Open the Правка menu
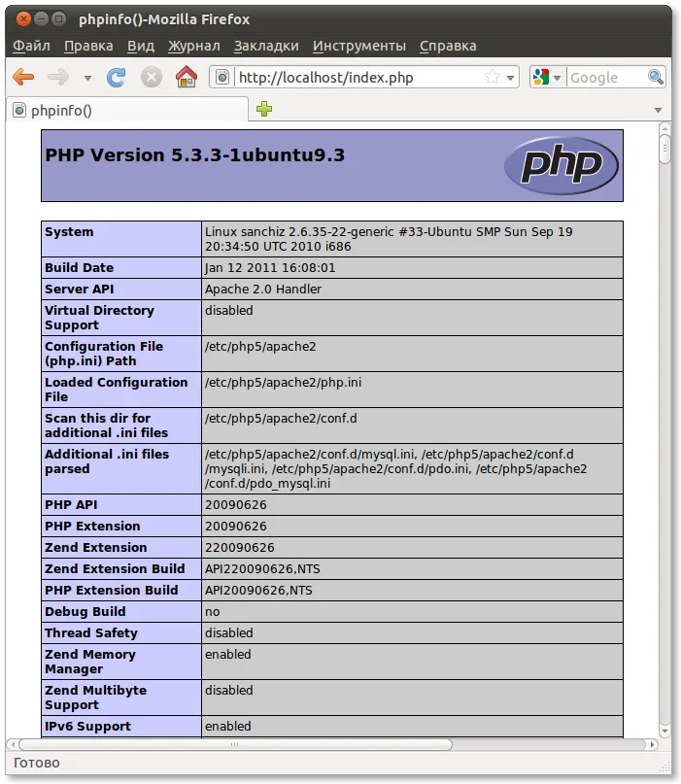The image size is (681, 784). (x=88, y=46)
